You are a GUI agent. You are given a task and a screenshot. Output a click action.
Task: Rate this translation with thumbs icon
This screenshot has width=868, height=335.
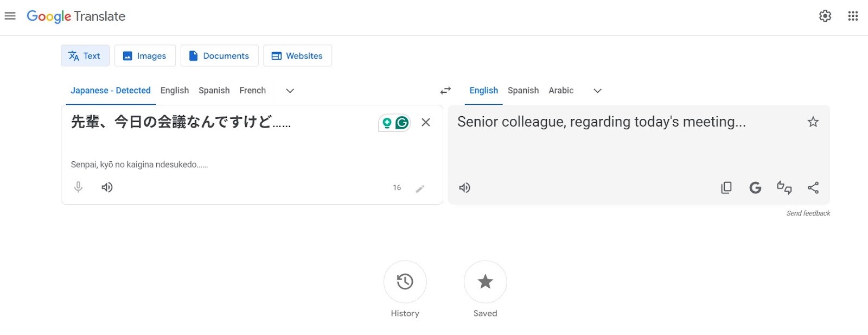tap(784, 188)
